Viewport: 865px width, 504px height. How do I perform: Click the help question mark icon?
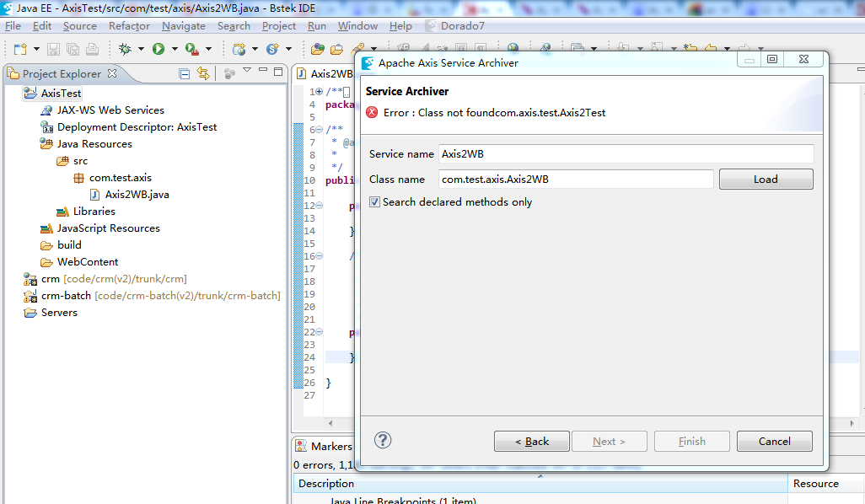tap(382, 440)
